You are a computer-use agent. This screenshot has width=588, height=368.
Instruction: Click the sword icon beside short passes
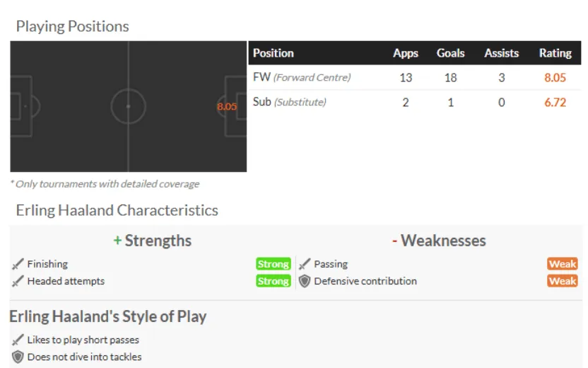pos(18,340)
